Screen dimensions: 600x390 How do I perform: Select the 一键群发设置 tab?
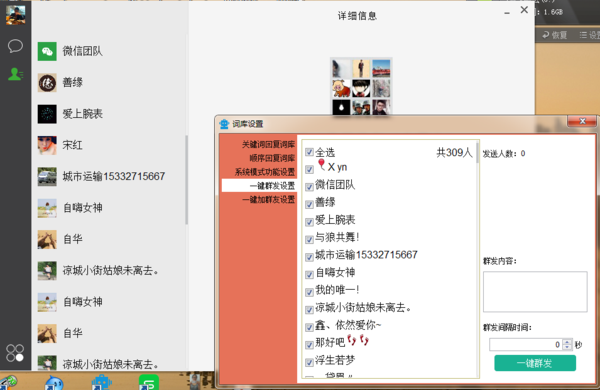point(259,186)
